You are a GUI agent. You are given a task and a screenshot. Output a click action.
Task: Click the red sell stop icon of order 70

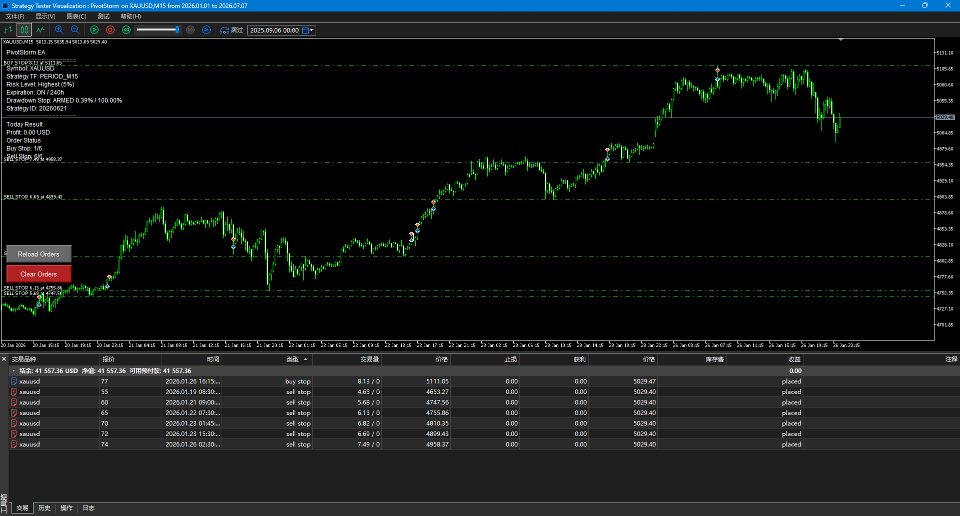click(14, 423)
